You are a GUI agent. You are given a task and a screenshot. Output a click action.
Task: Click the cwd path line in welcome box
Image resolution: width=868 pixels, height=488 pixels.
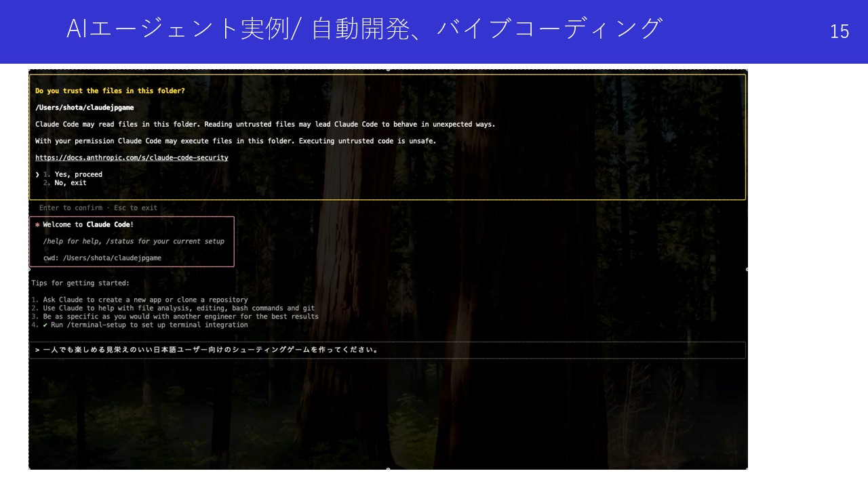pyautogui.click(x=102, y=258)
